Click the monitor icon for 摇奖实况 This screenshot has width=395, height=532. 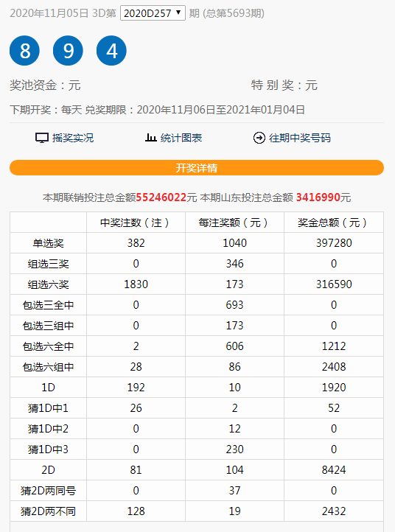coord(42,138)
